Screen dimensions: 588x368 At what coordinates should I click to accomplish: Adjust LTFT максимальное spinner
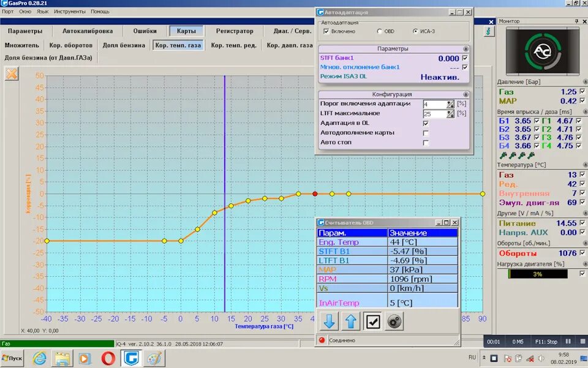click(x=450, y=114)
